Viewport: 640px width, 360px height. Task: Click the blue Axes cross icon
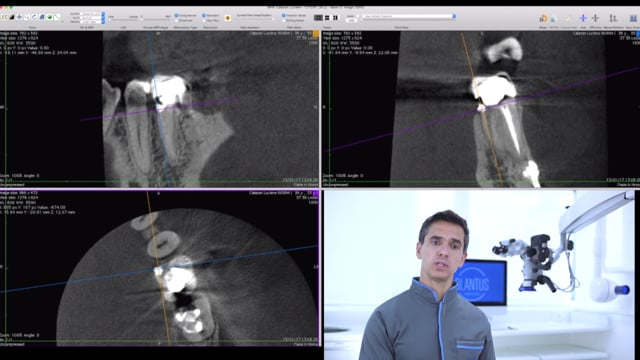tap(583, 18)
